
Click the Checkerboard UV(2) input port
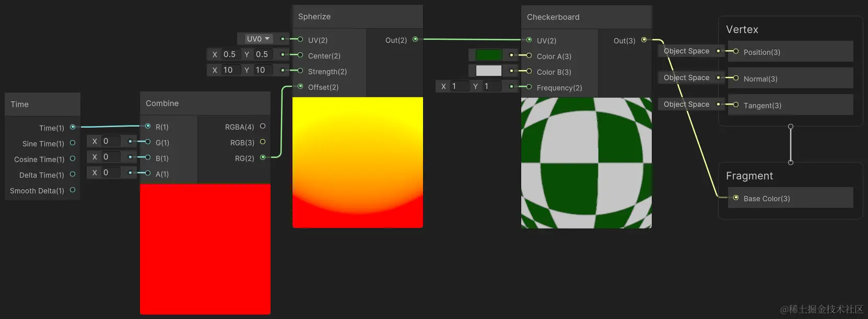(529, 40)
